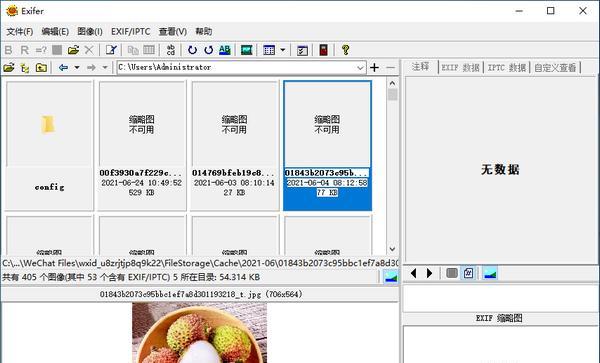The height and width of the screenshot is (363, 600).
Task: Go up one folder level icon
Action: (41, 68)
